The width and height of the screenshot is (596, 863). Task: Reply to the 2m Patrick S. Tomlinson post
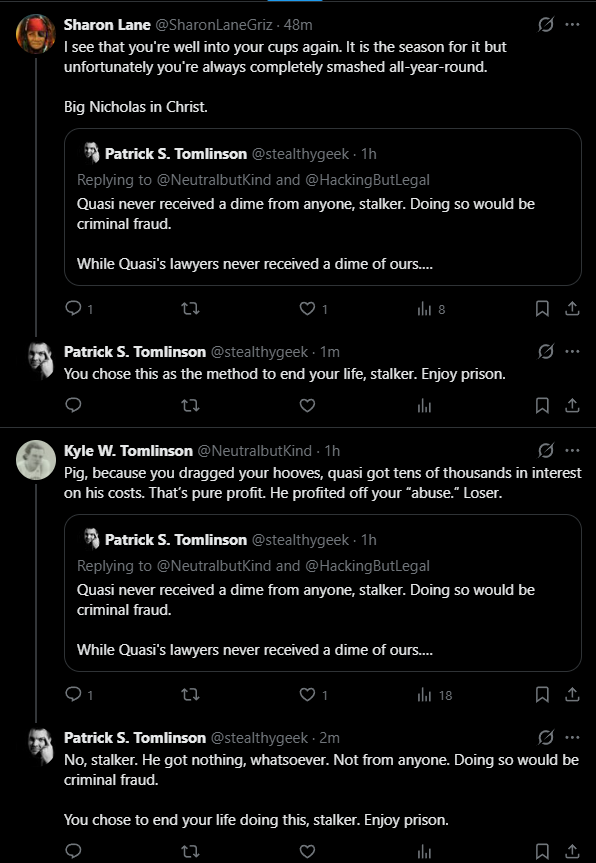(x=73, y=851)
